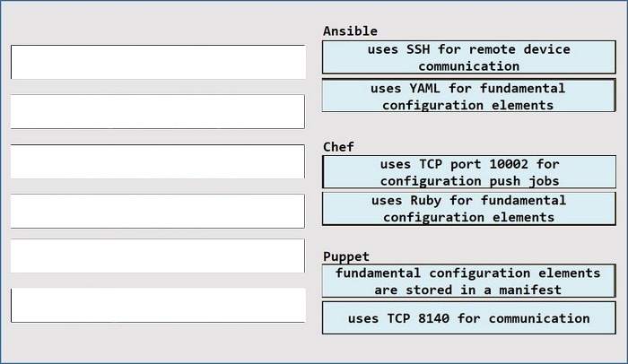This screenshot has width=628, height=364.
Task: Choose the 'stored in a manifest' answer box
Action: coord(469,281)
